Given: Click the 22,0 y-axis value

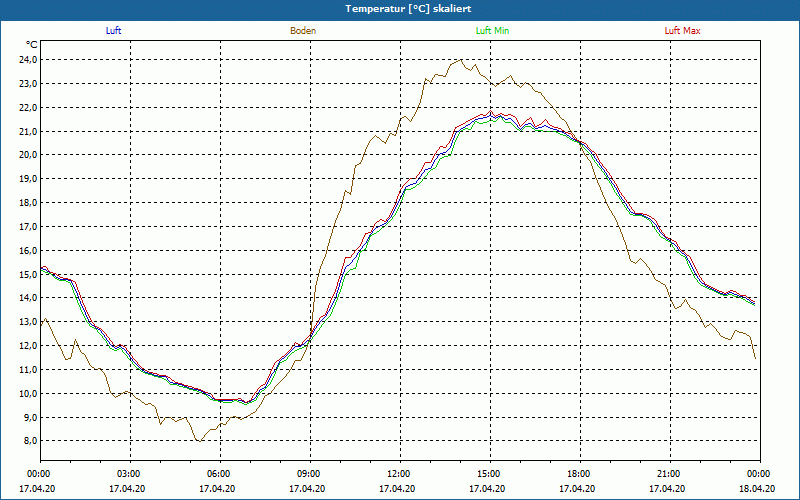Looking at the screenshot, I should pos(29,108).
